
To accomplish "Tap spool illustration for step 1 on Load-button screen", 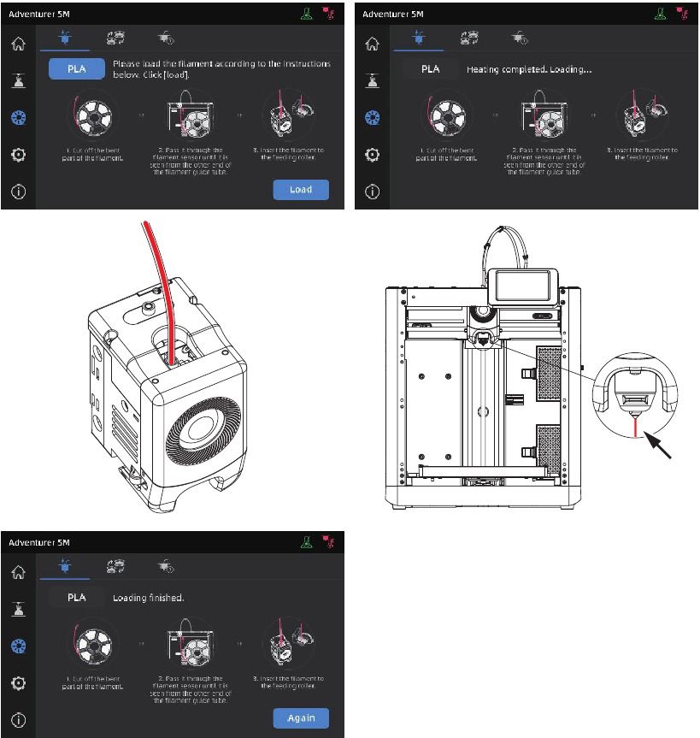I will tap(93, 115).
